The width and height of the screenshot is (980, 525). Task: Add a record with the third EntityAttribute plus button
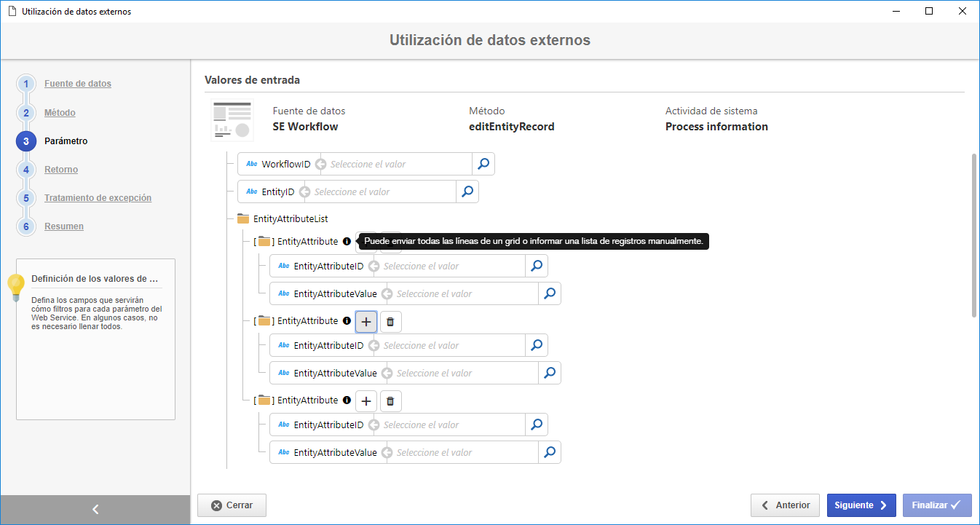pos(366,400)
